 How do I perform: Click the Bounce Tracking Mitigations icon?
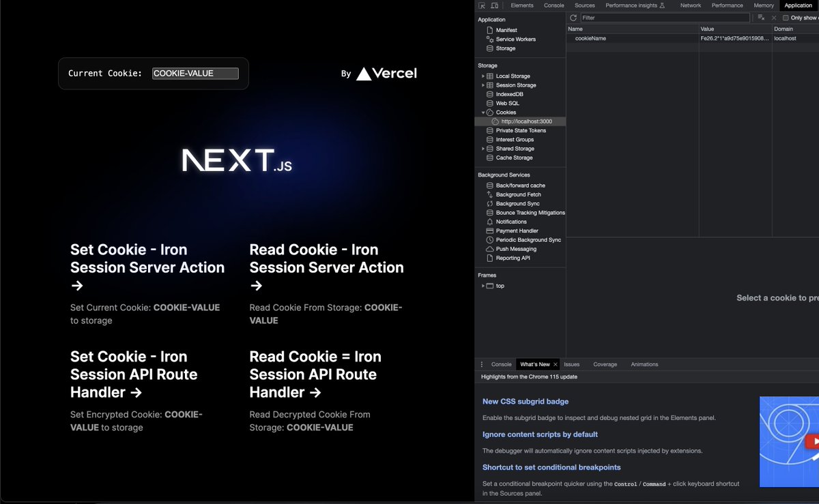(x=490, y=213)
